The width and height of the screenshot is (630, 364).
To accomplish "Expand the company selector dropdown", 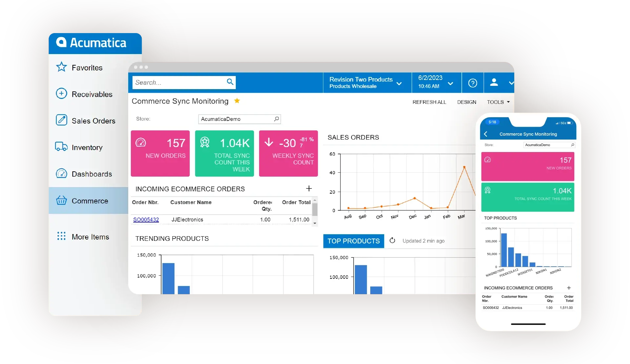I will [x=400, y=82].
